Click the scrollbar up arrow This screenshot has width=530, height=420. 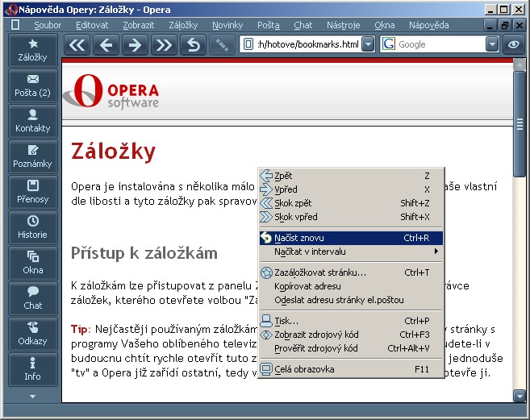pos(520,64)
